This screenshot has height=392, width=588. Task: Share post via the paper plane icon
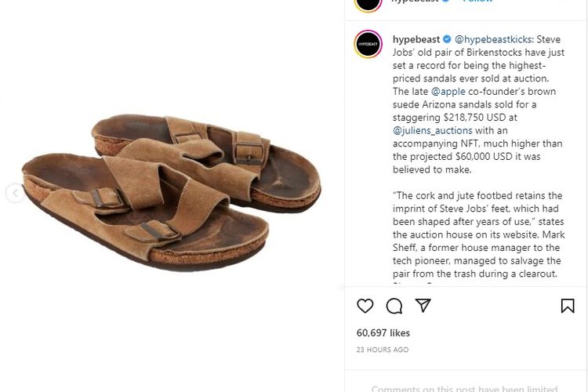[x=423, y=306]
